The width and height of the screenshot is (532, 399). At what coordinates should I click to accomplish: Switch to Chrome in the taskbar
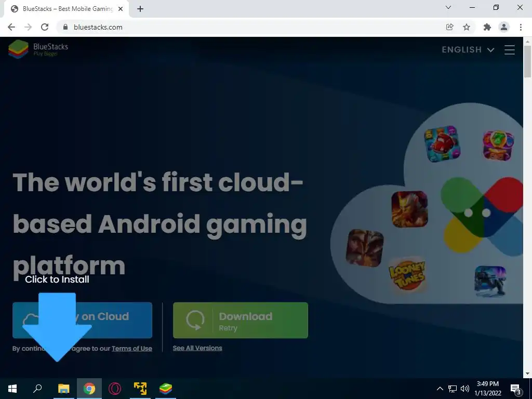[x=89, y=389]
